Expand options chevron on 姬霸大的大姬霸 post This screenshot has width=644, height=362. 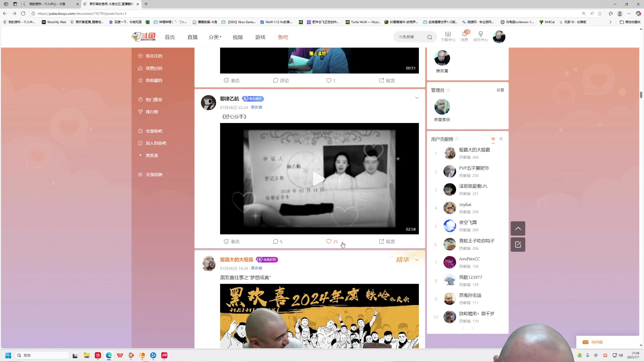[x=417, y=260]
